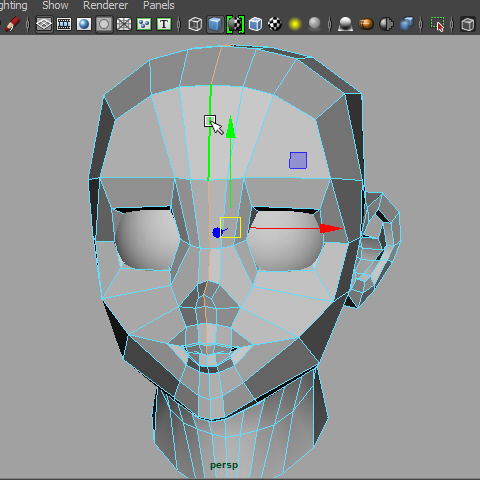Viewport: 480px width, 480px height.
Task: Open the Renderer menu
Action: click(105, 5)
